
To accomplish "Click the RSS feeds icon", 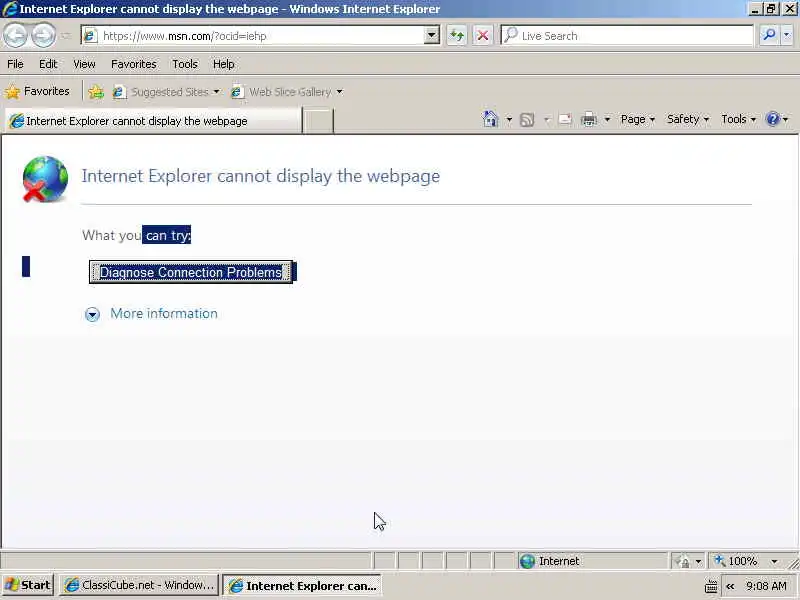I will [x=527, y=120].
